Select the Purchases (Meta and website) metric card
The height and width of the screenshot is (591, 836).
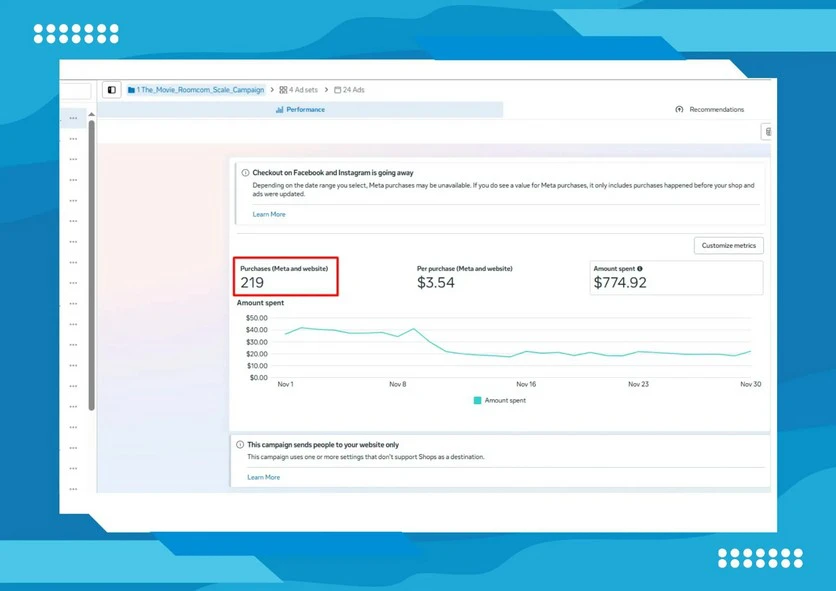(x=286, y=276)
